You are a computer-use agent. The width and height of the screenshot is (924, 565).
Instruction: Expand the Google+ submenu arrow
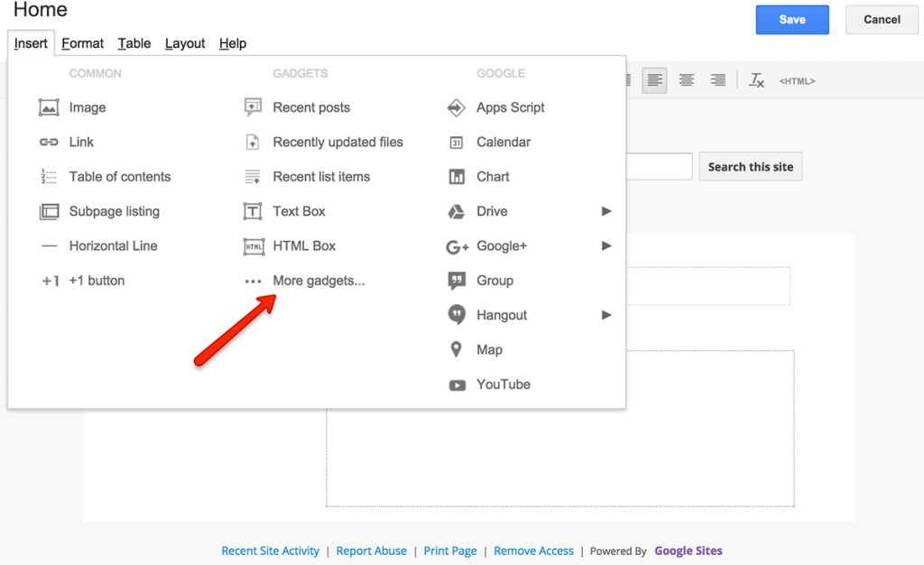click(606, 245)
